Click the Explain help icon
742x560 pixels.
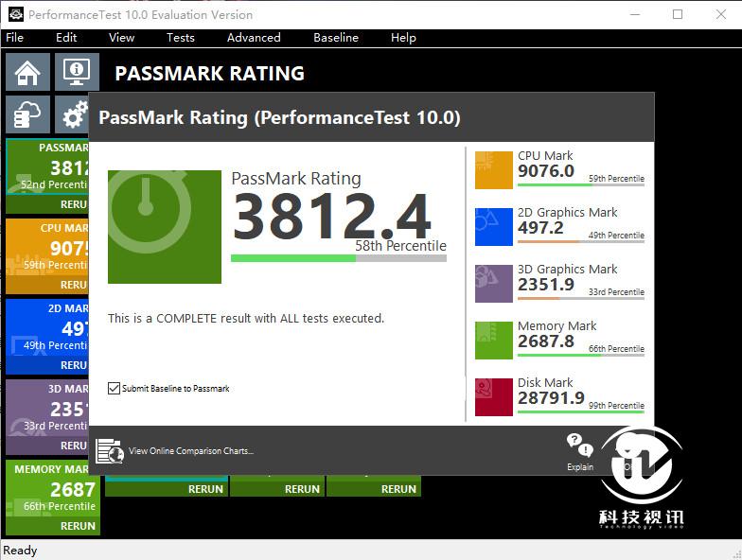[580, 452]
